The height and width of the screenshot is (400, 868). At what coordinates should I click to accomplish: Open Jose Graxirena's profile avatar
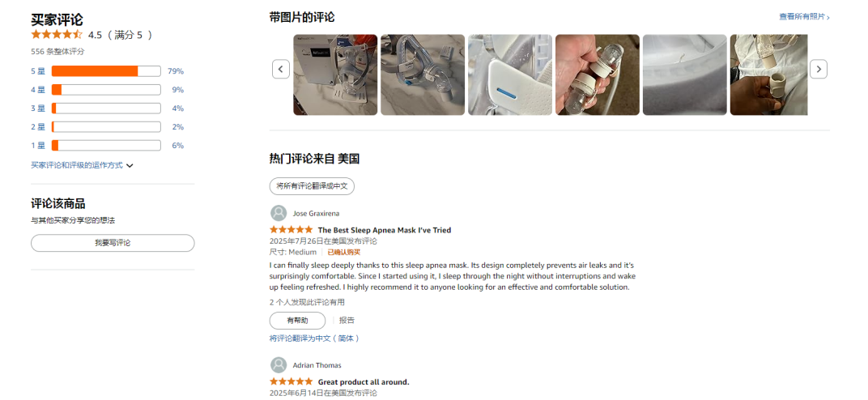point(279,213)
